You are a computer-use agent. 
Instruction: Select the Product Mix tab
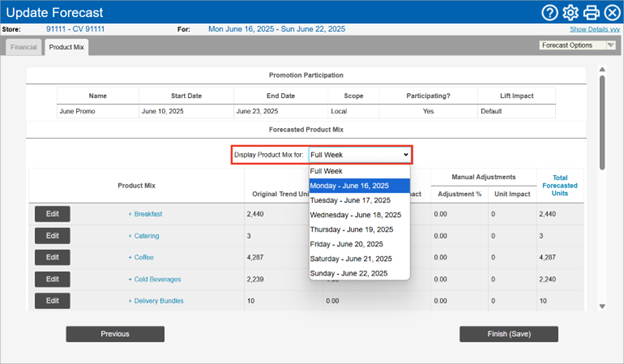pyautogui.click(x=66, y=47)
